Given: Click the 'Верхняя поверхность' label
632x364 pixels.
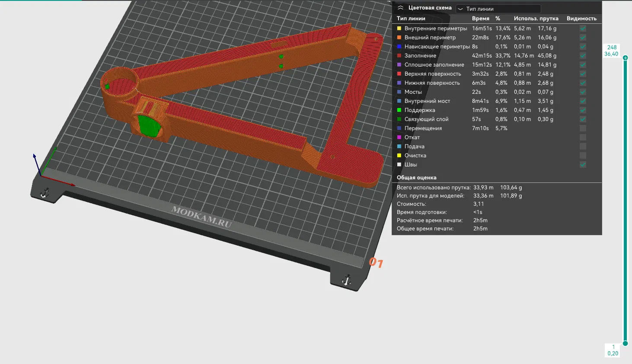Looking at the screenshot, I should pos(433,74).
